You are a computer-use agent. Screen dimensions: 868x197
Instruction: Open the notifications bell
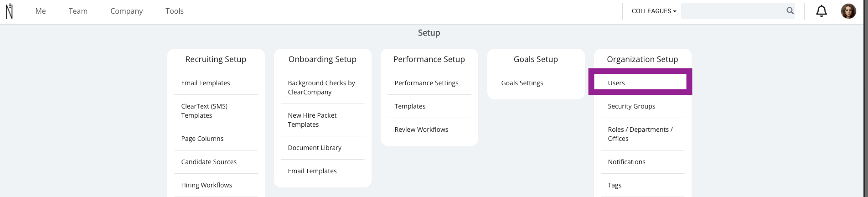pos(821,11)
